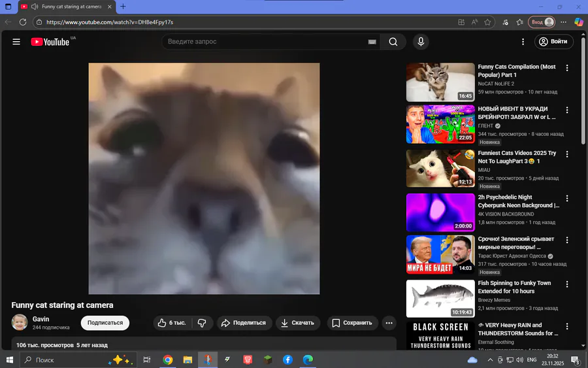Image resolution: width=588 pixels, height=368 pixels.
Task: Click the browser back arrow
Action: pos(8,22)
